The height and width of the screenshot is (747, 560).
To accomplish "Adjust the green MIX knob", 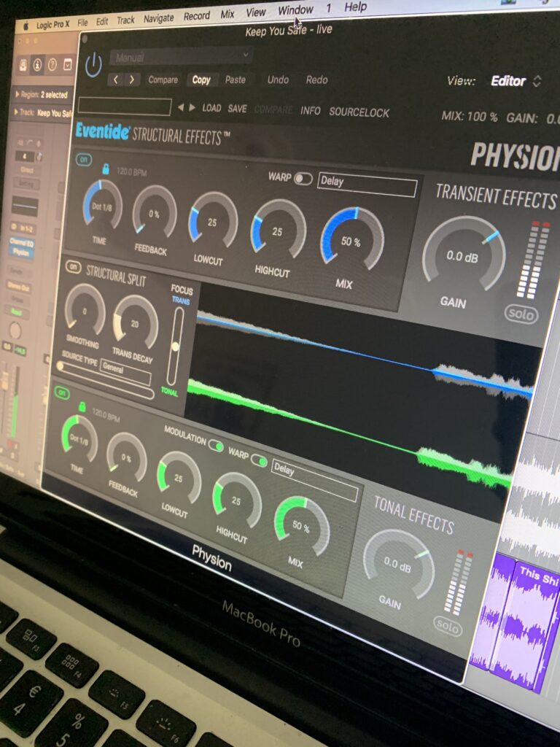I will 302,525.
